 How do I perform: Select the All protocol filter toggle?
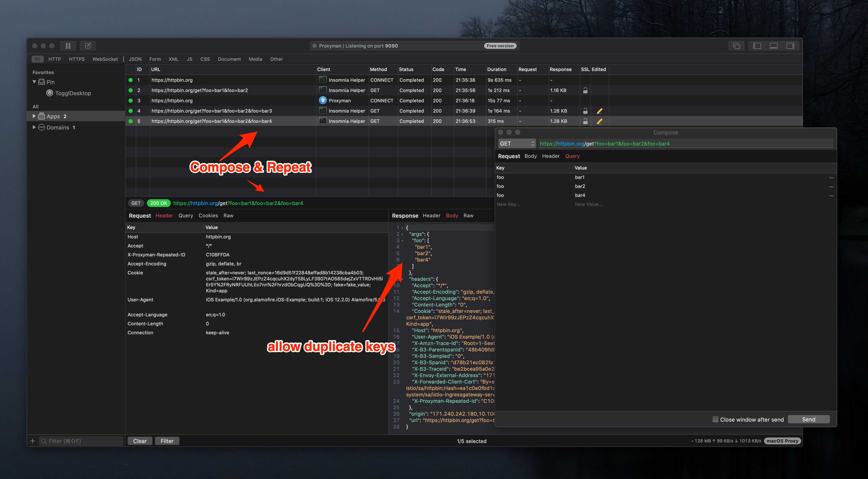tap(37, 59)
